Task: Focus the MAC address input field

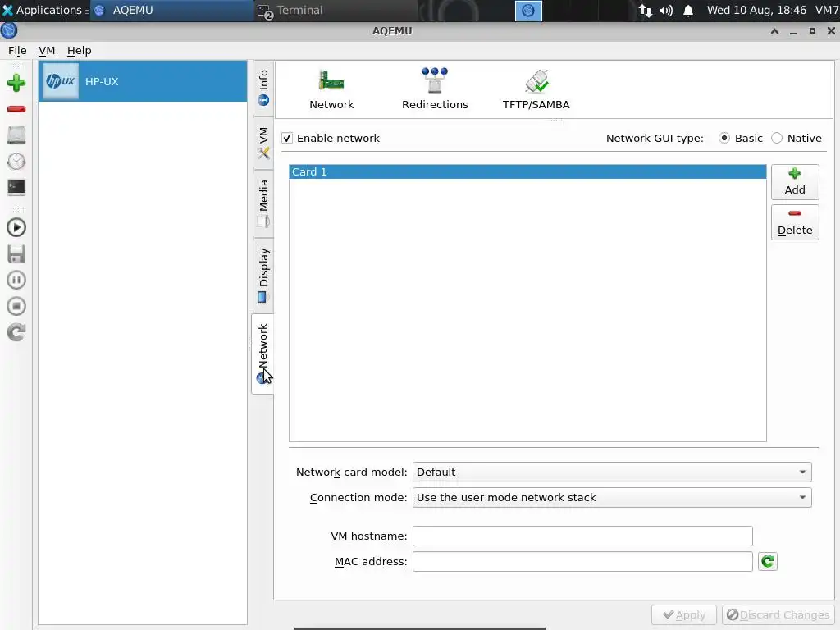Action: [582, 562]
